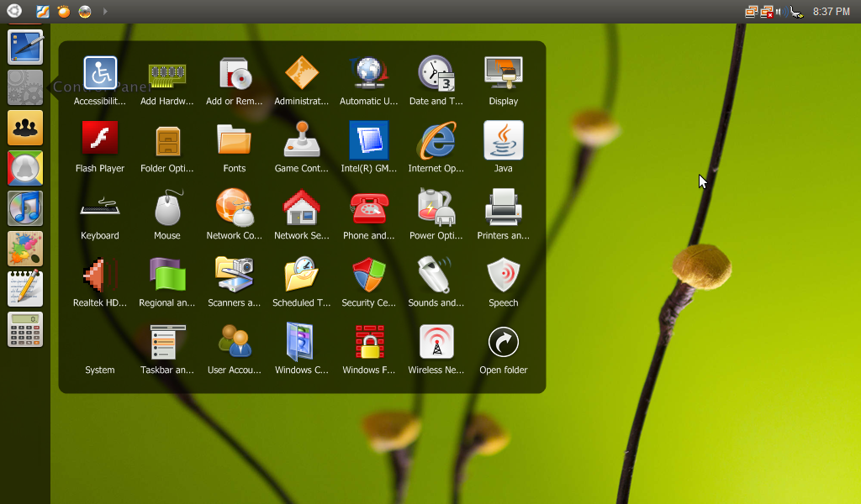Open Folder Options cabinet icon

(167, 141)
